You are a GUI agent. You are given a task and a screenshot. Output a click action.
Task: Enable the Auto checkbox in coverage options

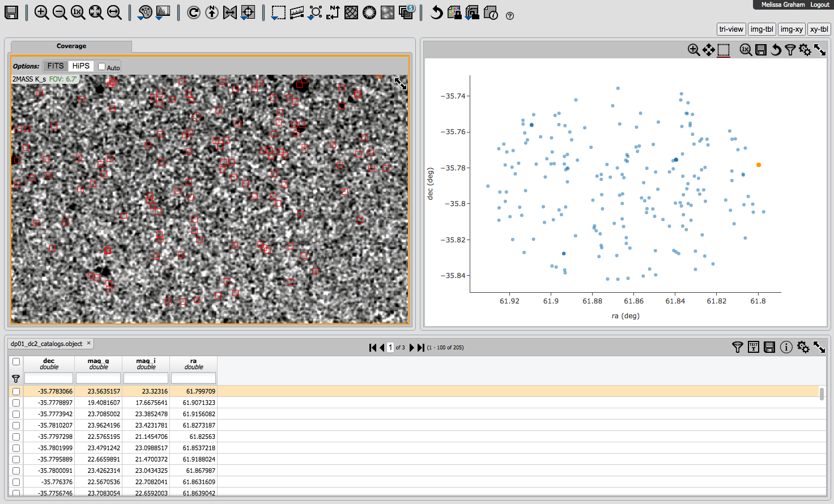pyautogui.click(x=102, y=67)
